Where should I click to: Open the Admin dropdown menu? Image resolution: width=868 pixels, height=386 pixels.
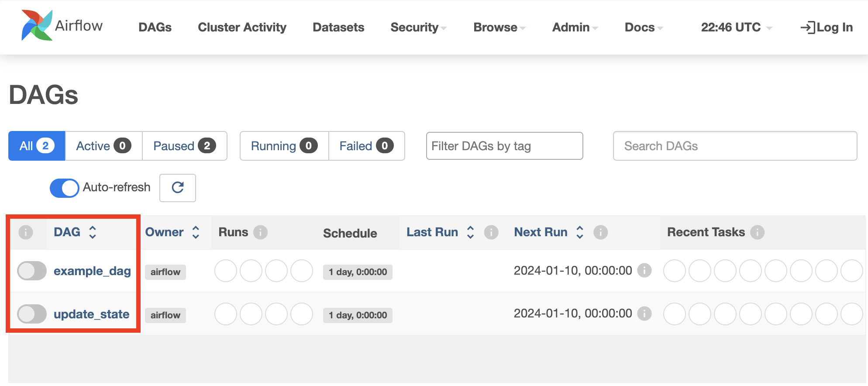575,28
